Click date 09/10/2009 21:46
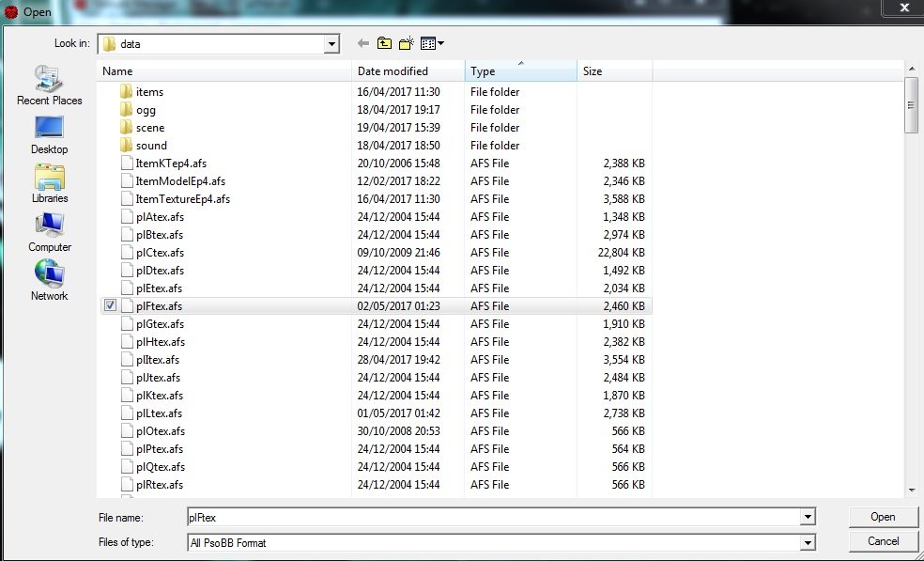Screen dimensions: 924x561 [x=398, y=253]
